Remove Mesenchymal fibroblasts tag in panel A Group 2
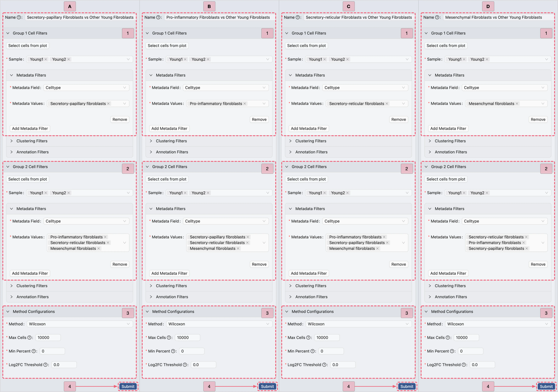This screenshot has width=558, height=392. click(x=99, y=249)
